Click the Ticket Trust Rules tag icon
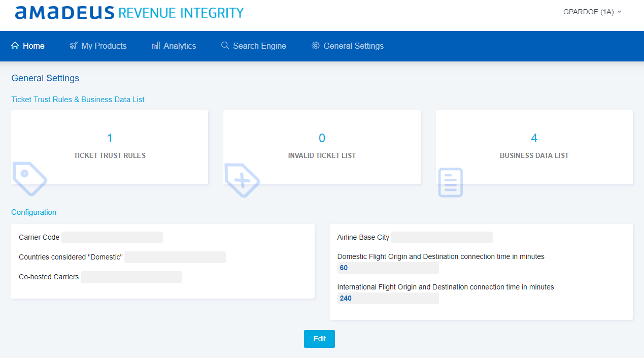The width and height of the screenshot is (644, 358). click(x=29, y=179)
